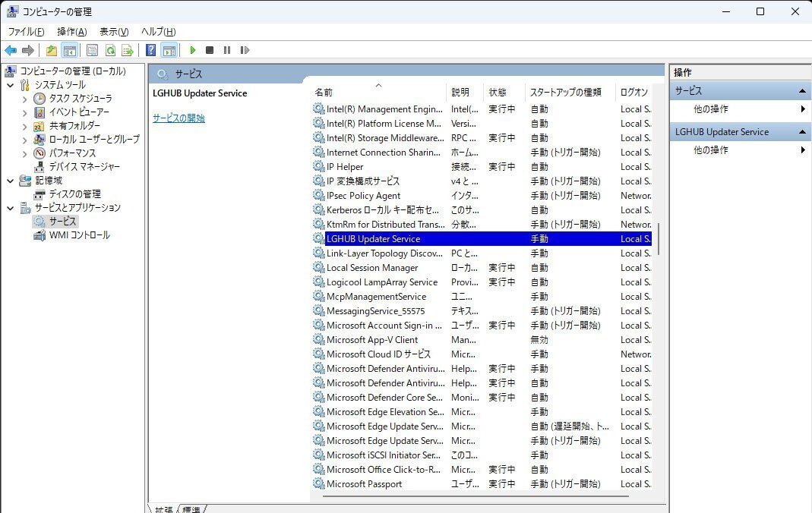Open the 表示 menu
812x513 pixels.
112,31
